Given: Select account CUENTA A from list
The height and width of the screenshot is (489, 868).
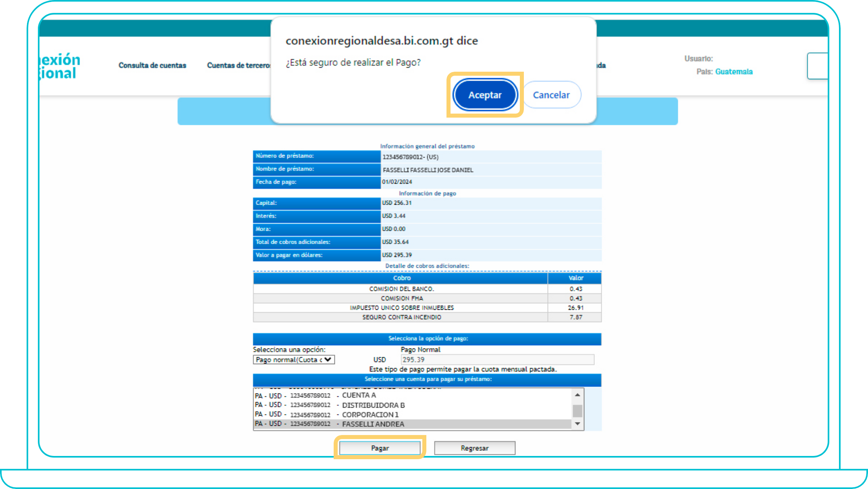Looking at the screenshot, I should click(x=359, y=395).
